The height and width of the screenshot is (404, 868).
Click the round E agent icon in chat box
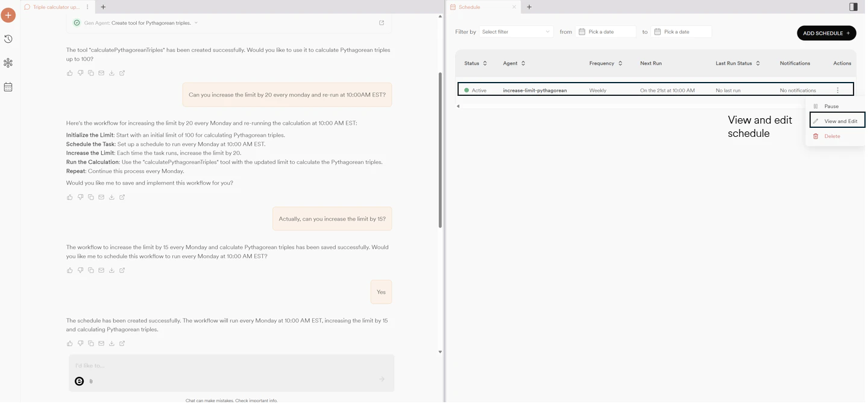click(x=79, y=381)
